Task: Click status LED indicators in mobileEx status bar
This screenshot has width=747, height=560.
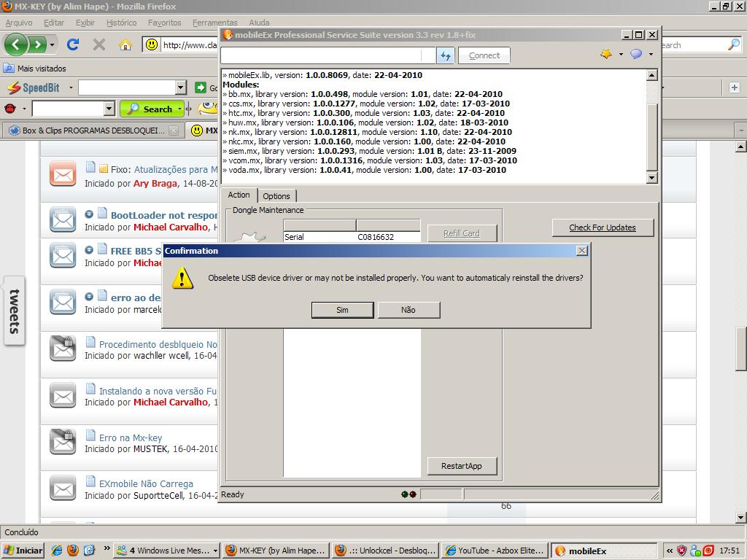Action: pos(409,494)
